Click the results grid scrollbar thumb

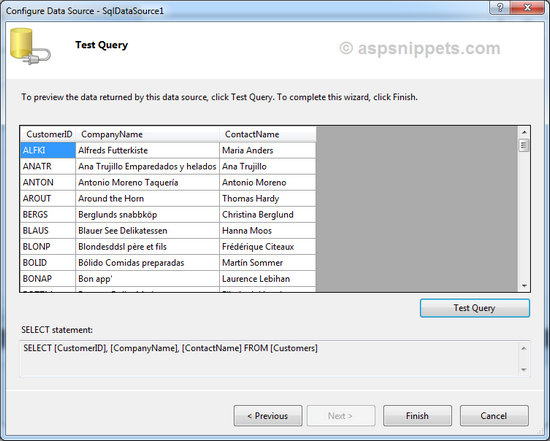click(x=524, y=145)
